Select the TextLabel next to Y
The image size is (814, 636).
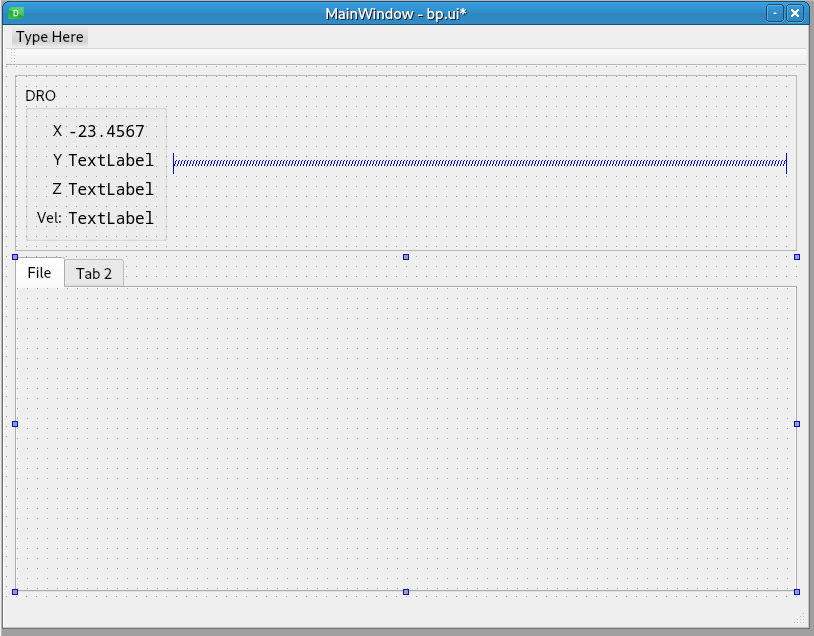(111, 160)
